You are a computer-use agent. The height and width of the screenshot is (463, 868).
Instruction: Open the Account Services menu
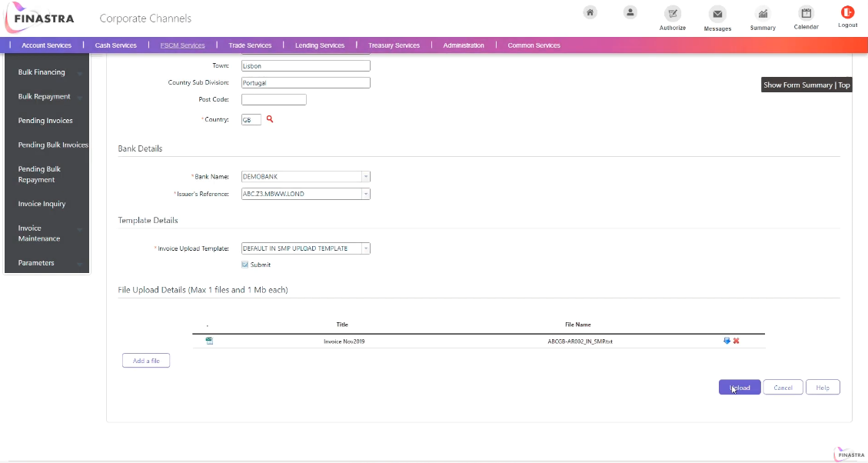click(x=46, y=45)
